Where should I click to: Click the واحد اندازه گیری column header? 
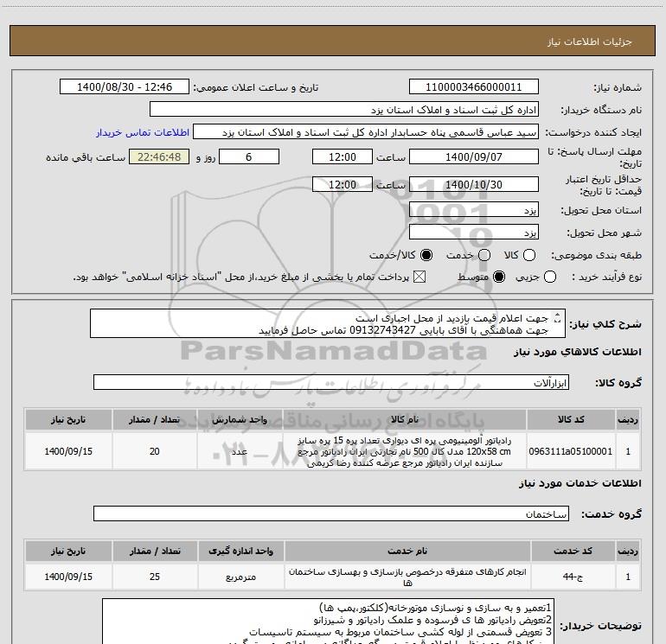pos(240,551)
